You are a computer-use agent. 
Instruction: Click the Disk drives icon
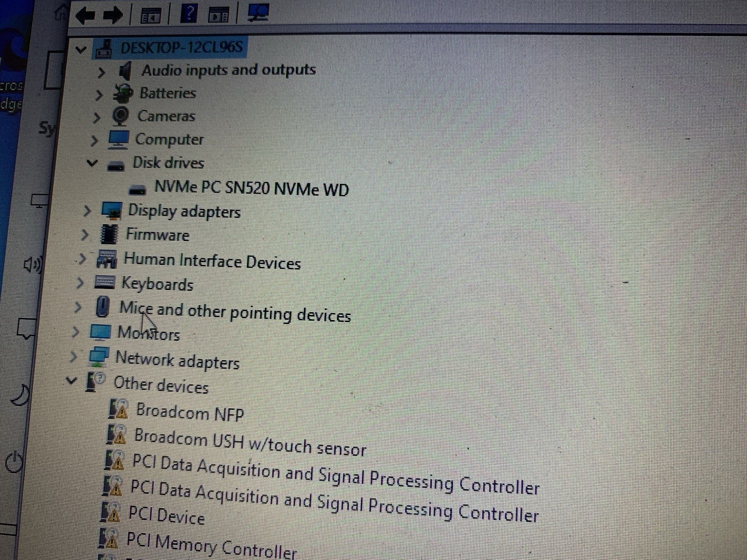[116, 165]
